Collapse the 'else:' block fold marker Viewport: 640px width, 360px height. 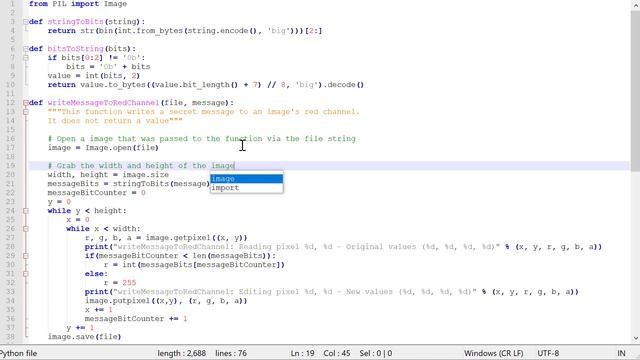[x=26, y=273]
